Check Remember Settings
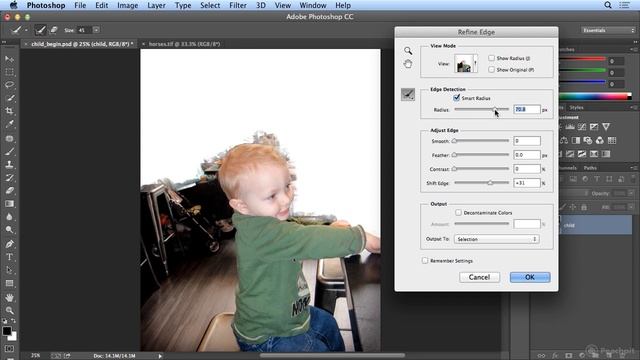The height and width of the screenshot is (360, 640). [425, 260]
